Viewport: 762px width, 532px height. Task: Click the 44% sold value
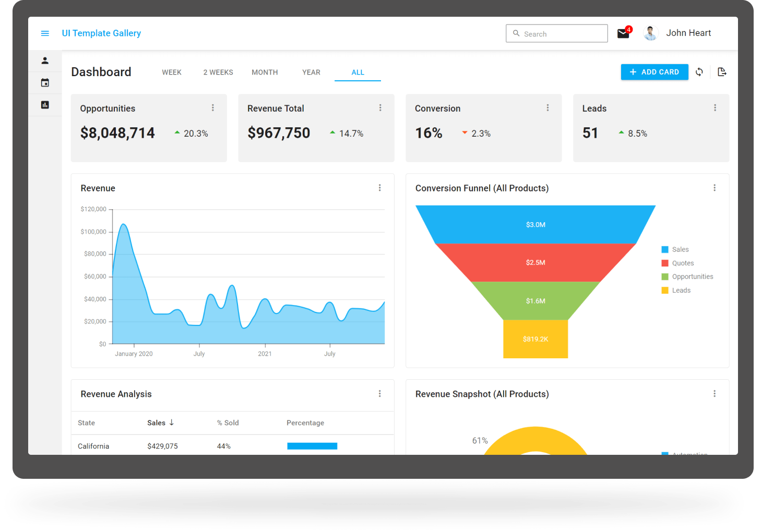click(224, 446)
